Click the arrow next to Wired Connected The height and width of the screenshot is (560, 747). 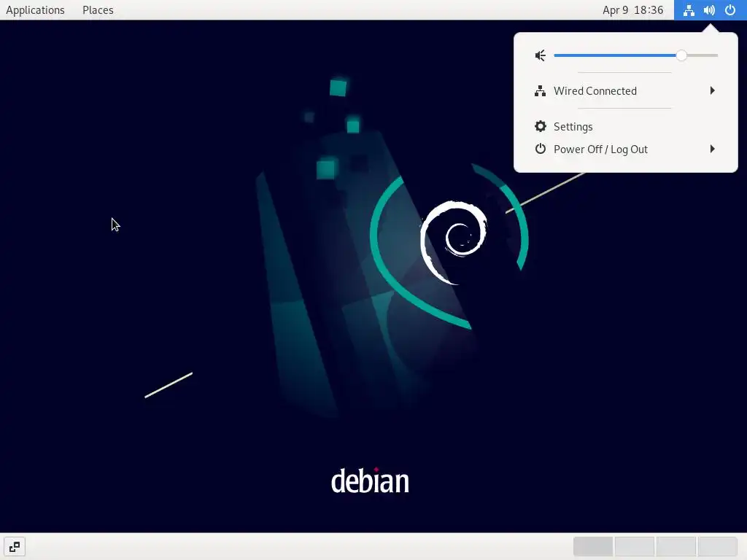(712, 90)
